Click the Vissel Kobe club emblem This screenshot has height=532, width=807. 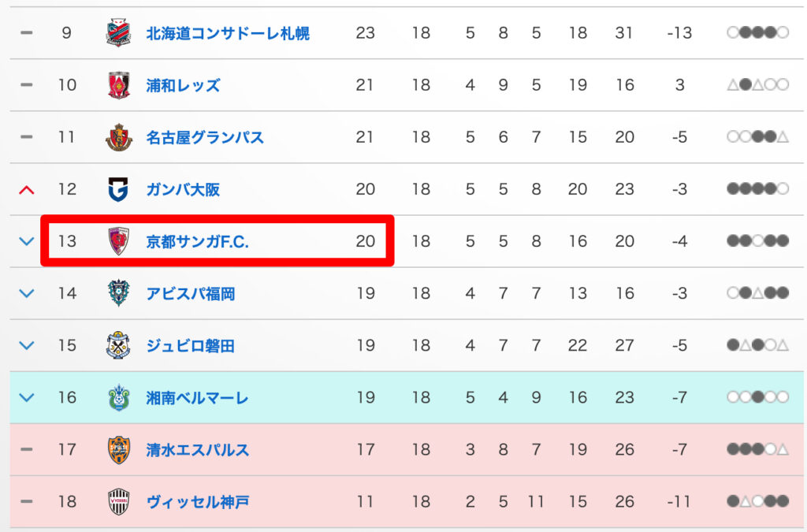(118, 501)
